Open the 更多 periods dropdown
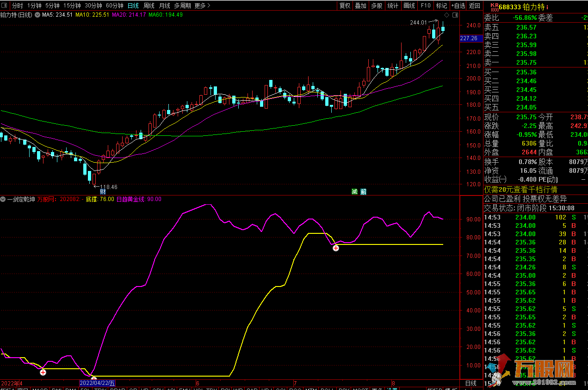Image resolution: width=588 pixels, height=390 pixels. tap(203, 6)
